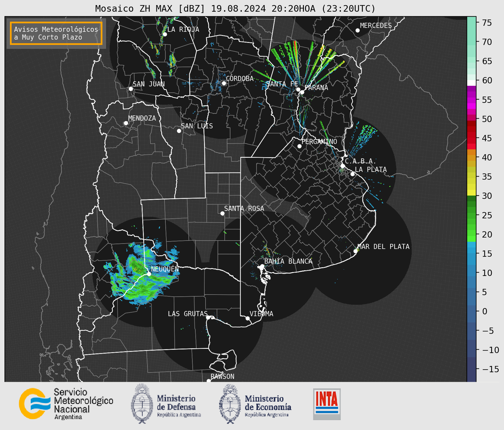Select the La Plata city marker

point(353,174)
